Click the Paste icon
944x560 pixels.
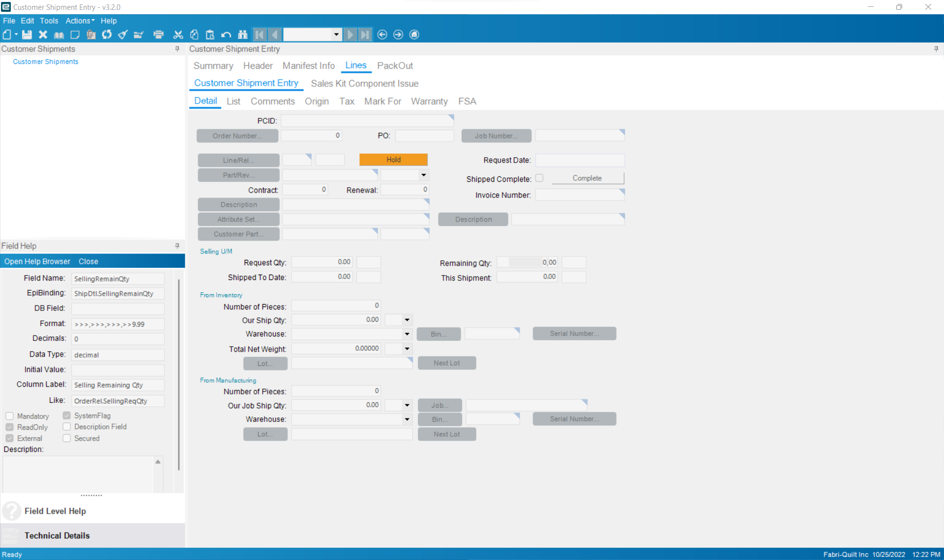210,34
